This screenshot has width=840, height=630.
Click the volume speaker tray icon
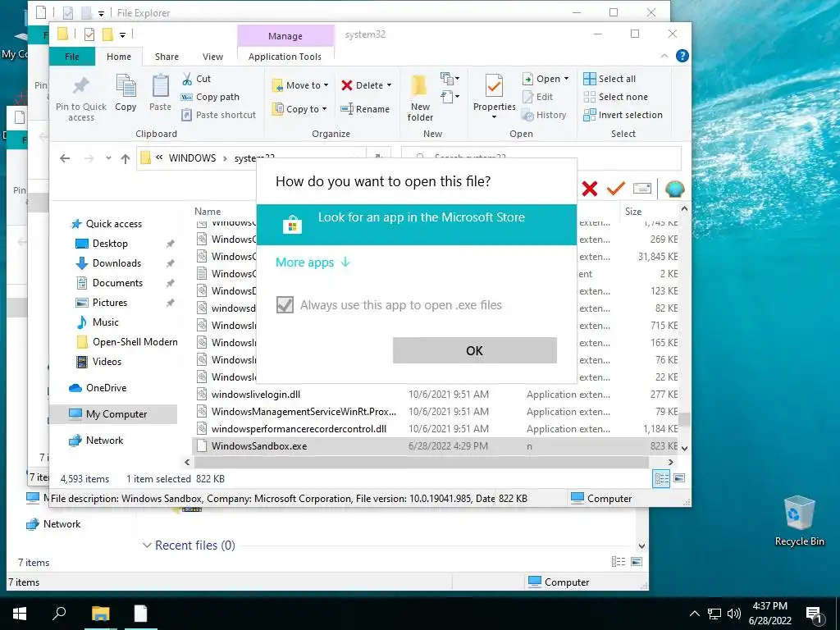[x=734, y=614]
